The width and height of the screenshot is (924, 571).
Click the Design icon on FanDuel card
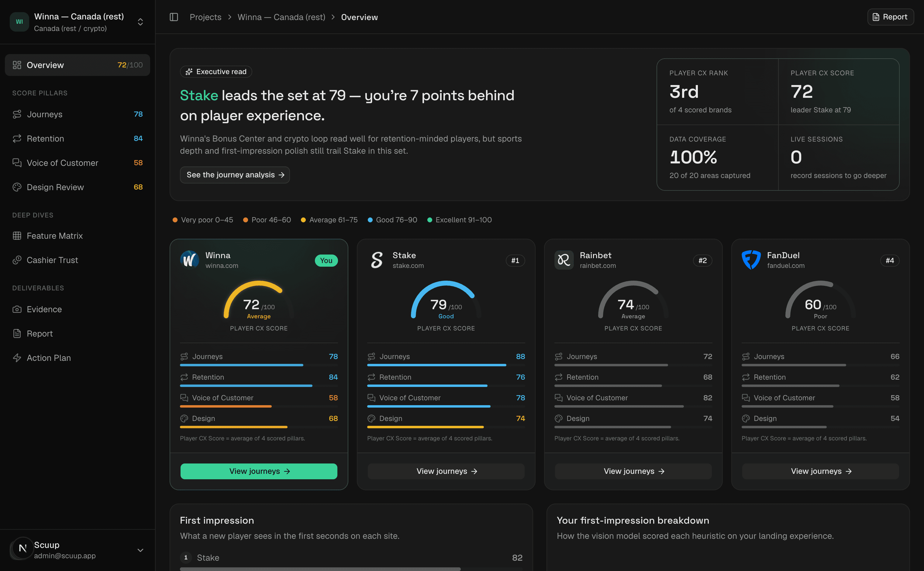click(746, 419)
